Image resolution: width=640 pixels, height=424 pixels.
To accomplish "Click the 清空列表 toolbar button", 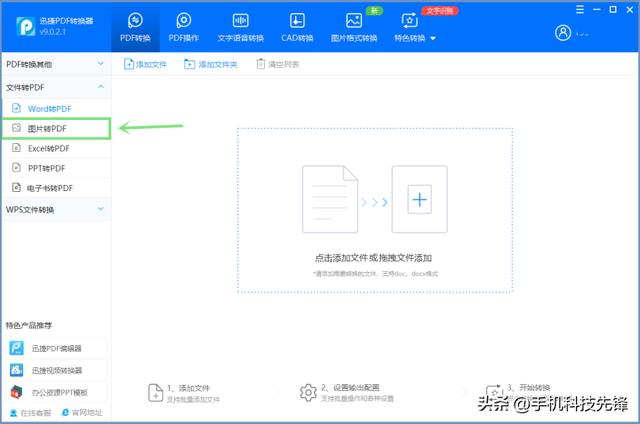I will 278,64.
